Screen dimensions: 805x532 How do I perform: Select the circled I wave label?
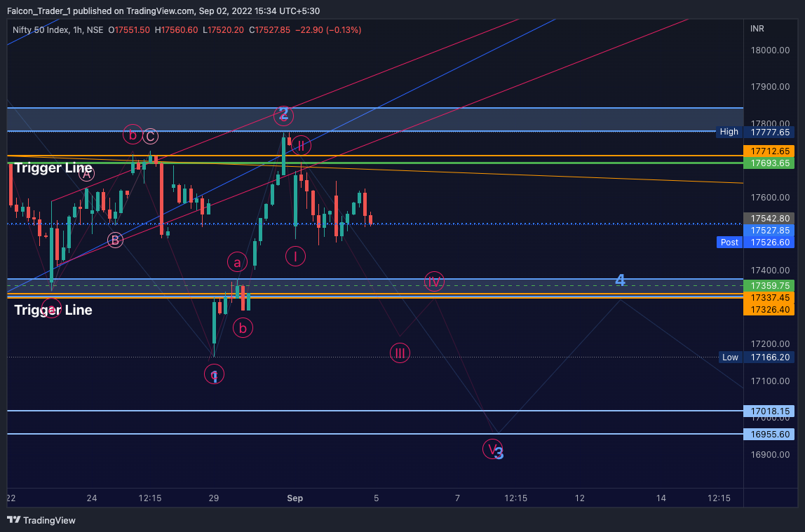pyautogui.click(x=295, y=256)
